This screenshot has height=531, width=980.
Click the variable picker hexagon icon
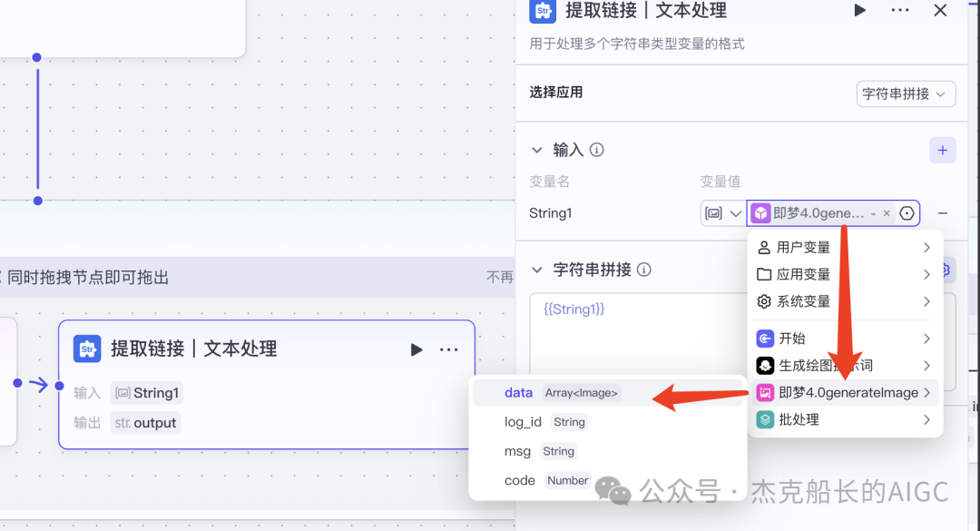tap(906, 213)
